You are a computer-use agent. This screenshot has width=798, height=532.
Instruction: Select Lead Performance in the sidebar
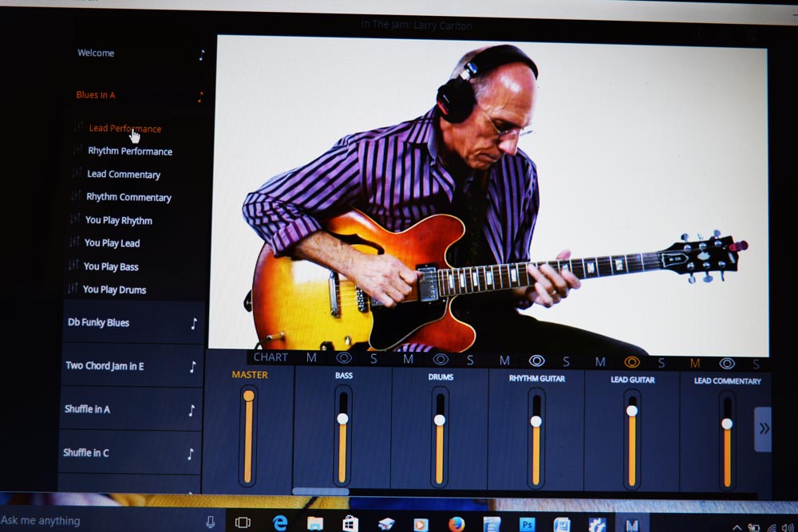[x=125, y=128]
